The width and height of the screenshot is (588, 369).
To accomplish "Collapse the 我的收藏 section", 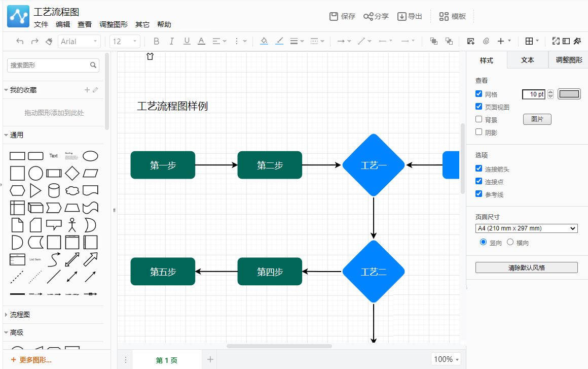I will 23,90.
